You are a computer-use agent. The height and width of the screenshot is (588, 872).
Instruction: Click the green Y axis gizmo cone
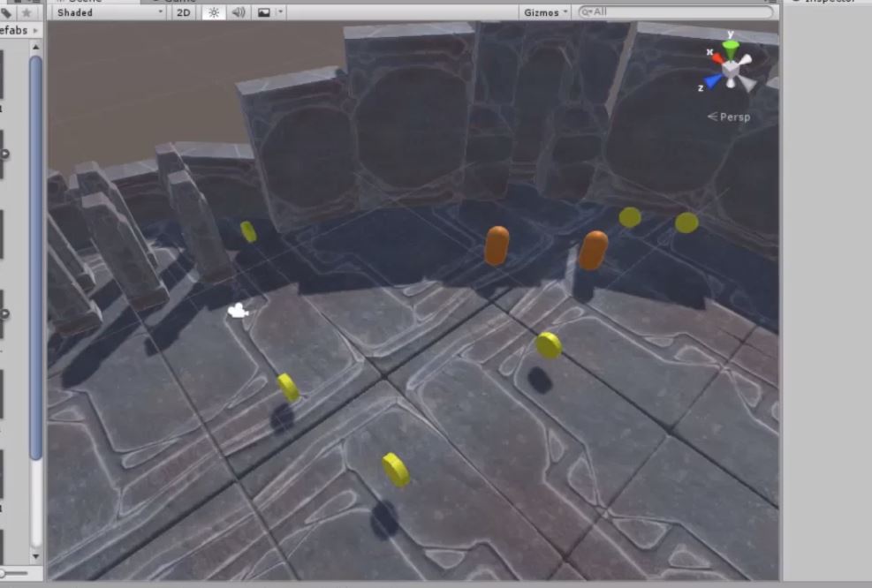pos(731,49)
